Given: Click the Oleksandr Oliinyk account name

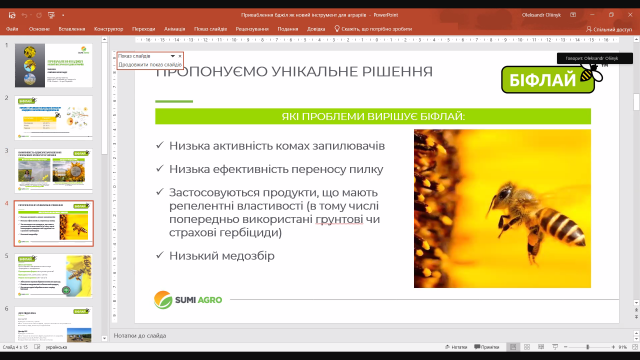Looking at the screenshot, I should click(541, 15).
